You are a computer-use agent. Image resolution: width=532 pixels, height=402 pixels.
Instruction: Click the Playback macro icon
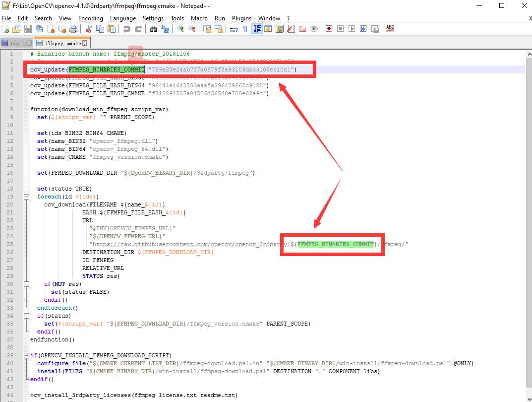352,29
